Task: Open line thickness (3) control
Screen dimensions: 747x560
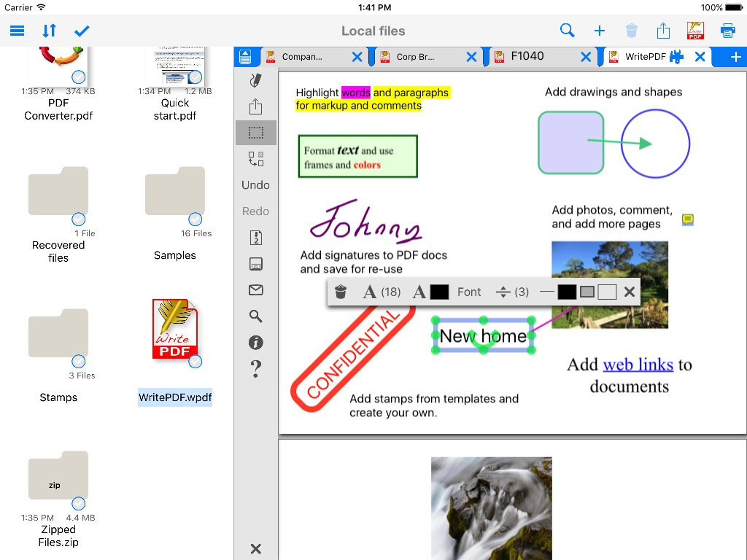Action: [513, 292]
